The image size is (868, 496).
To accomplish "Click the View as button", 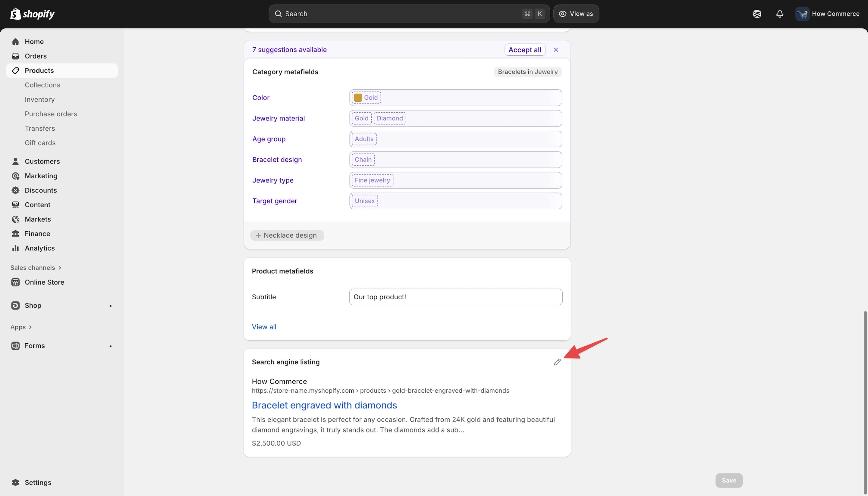I will (x=576, y=14).
